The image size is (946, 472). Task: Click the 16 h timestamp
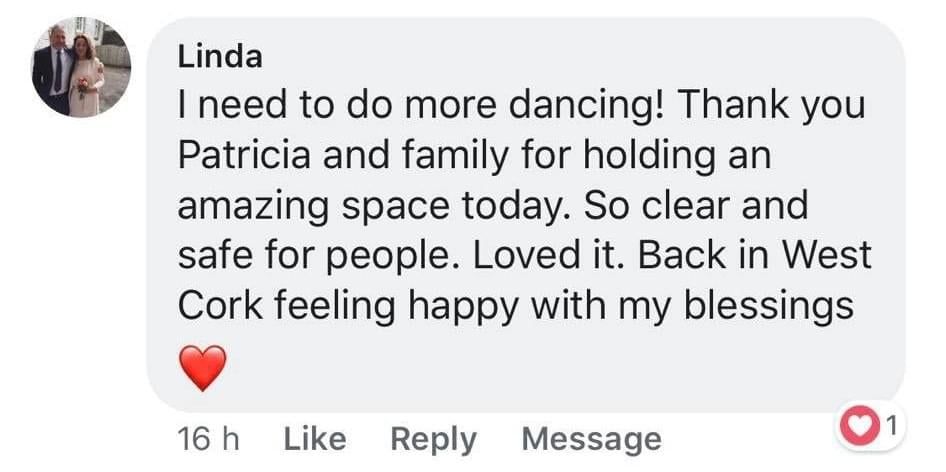coord(209,439)
